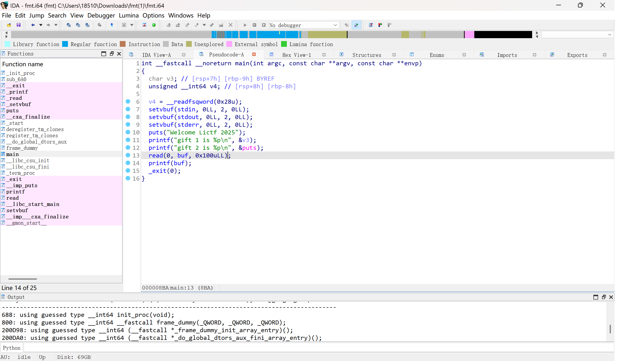Click the text search binoculars icon
Screen dimensions: 644x361
click(78, 25)
